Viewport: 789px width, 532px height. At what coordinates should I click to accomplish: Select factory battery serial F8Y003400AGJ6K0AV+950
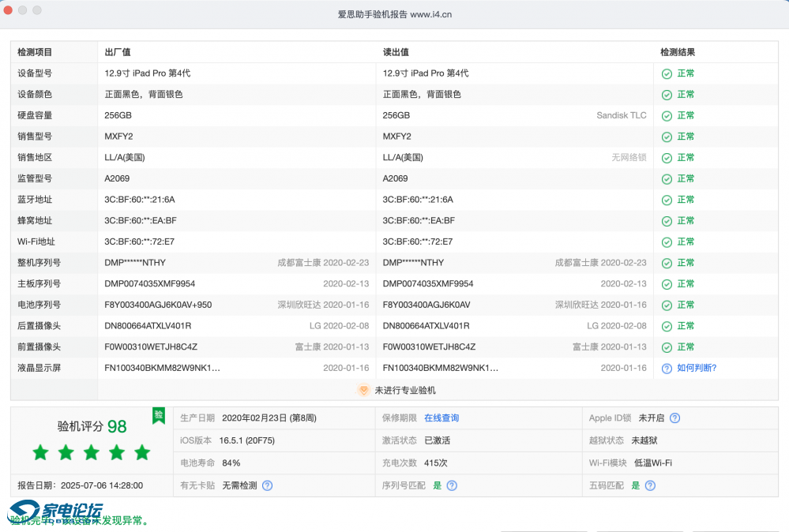158,305
